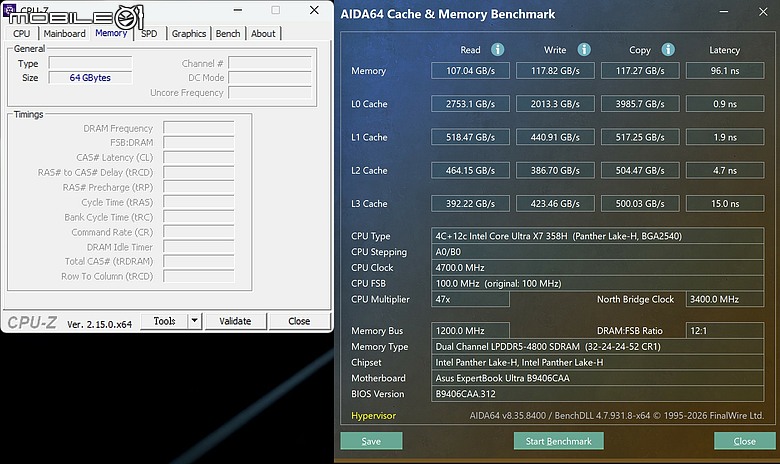Click the L0 Cache Read value 2753.1 GB/s
Viewport: 780px width, 464px height.
point(470,104)
